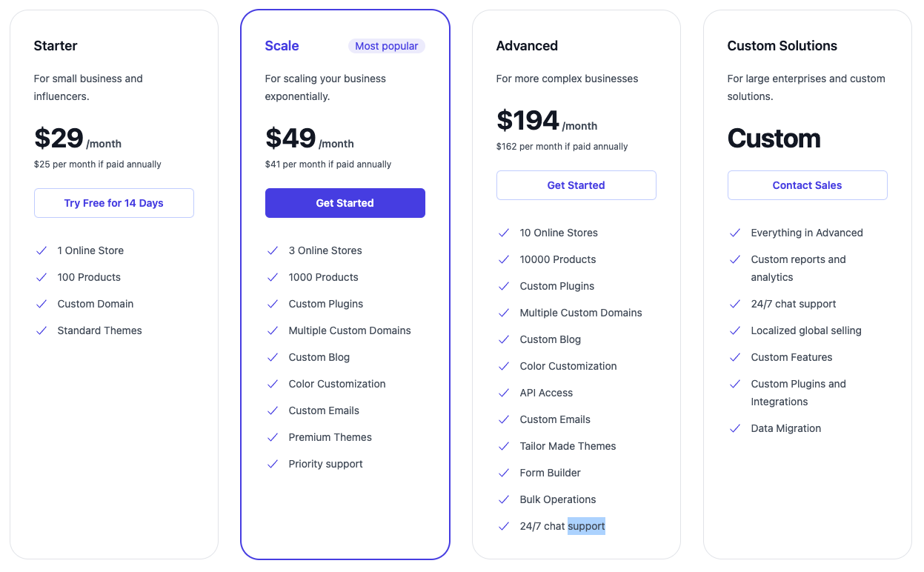Viewport: 924px width, 572px height.
Task: Click checkmark next to Bulk Operations
Action: (504, 499)
